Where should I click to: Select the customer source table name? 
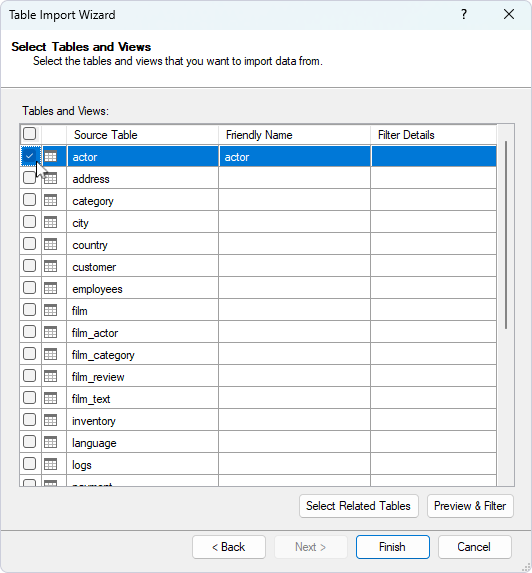tap(94, 267)
